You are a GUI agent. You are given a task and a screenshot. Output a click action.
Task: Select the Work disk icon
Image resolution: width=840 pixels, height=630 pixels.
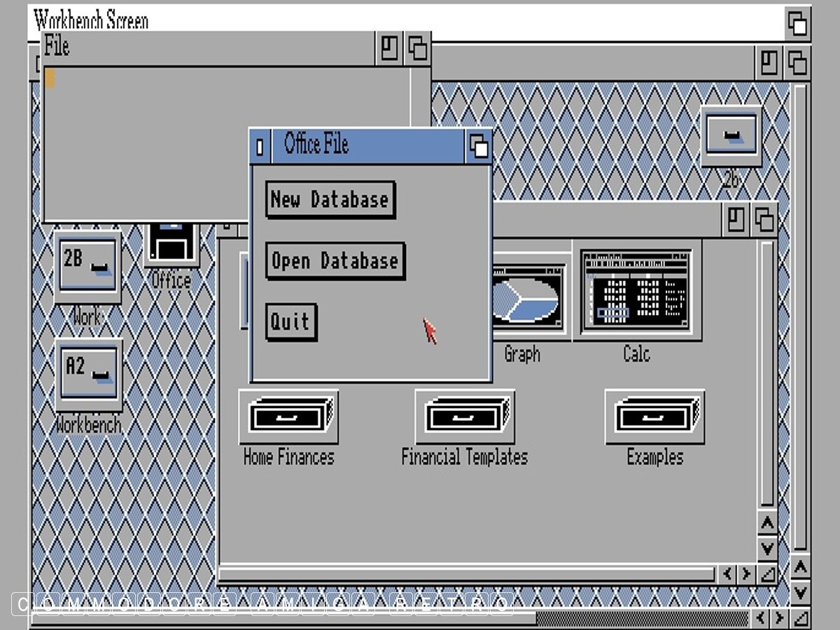[87, 266]
